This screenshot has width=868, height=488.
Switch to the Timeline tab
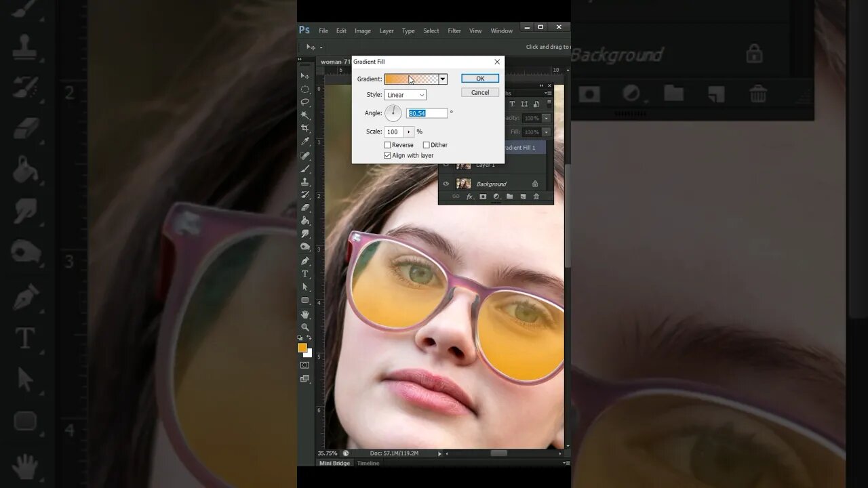pyautogui.click(x=368, y=464)
